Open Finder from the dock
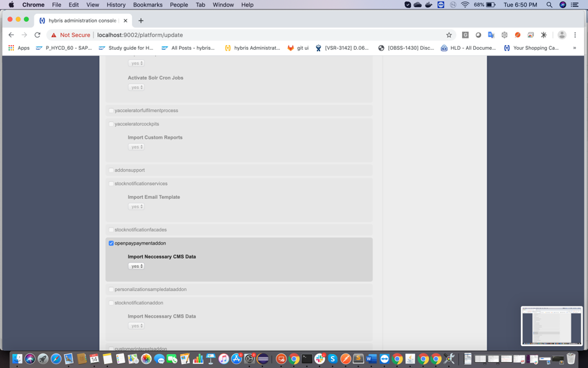Image resolution: width=588 pixels, height=368 pixels. (17, 359)
